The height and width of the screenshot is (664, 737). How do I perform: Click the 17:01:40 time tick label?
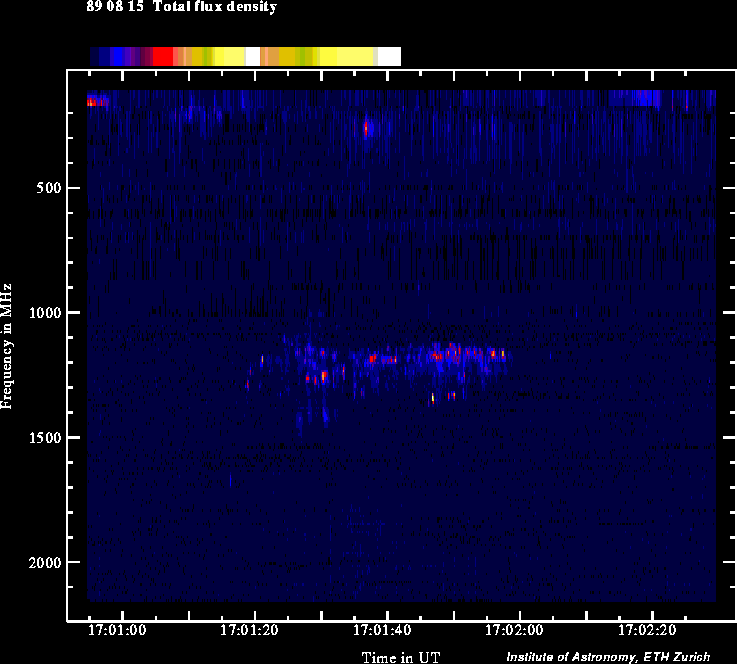[382, 630]
